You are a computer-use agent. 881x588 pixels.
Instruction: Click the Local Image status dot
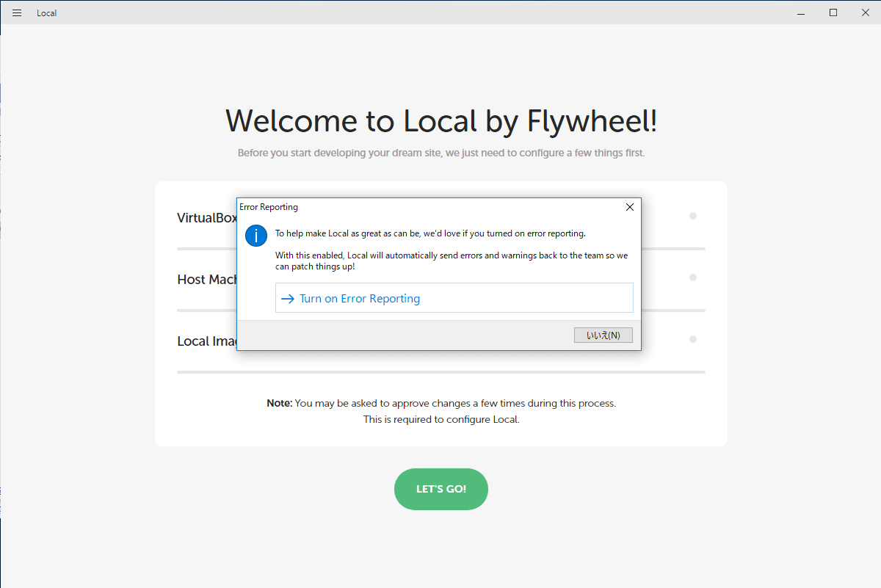click(693, 339)
